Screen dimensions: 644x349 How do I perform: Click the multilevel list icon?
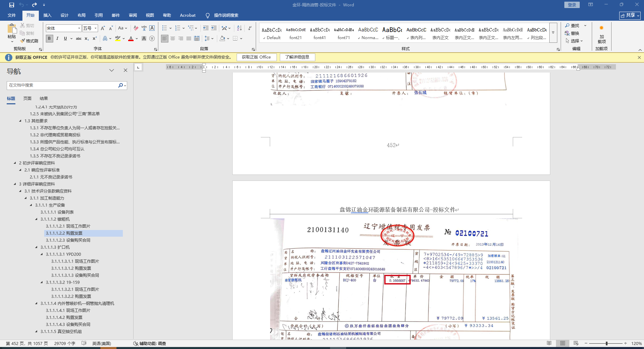190,28
